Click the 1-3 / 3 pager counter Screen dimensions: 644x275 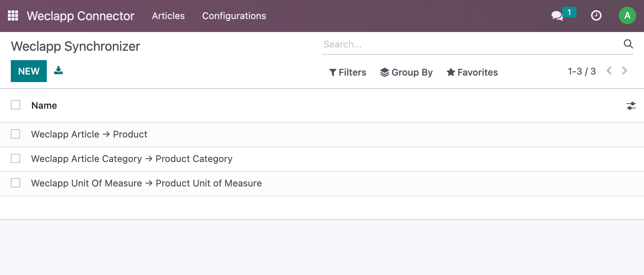pos(582,71)
